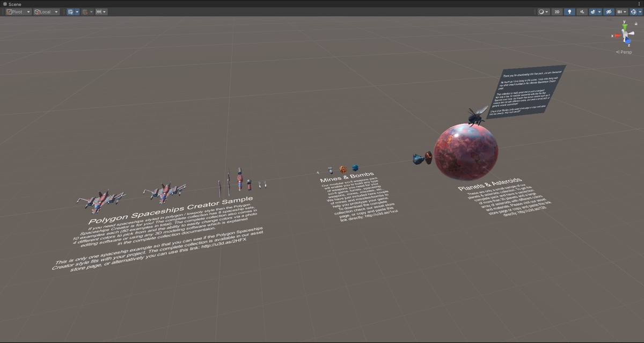Click the green Y axis cone
644x343 pixels.
pyautogui.click(x=625, y=26)
